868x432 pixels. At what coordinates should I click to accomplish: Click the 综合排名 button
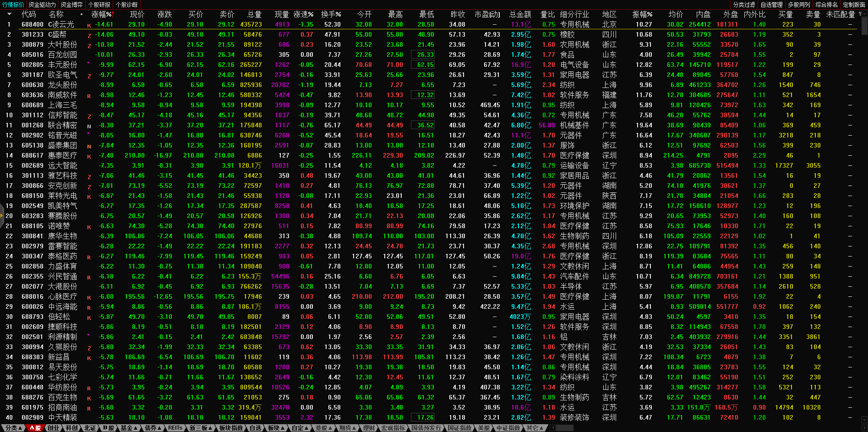[826, 5]
